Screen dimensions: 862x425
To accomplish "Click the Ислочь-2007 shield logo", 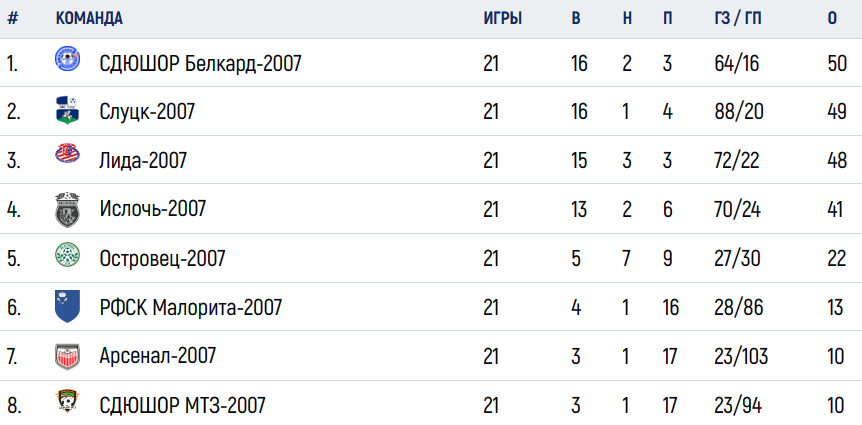I will coord(68,209).
